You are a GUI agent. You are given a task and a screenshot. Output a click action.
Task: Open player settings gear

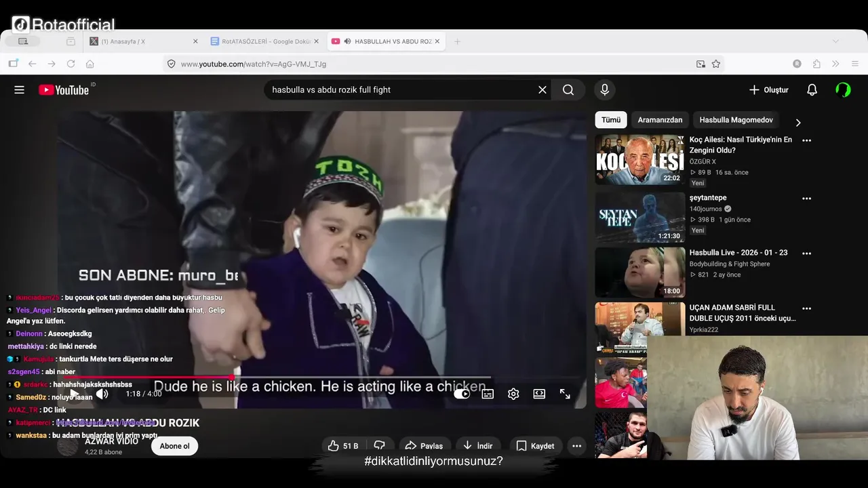(x=513, y=394)
